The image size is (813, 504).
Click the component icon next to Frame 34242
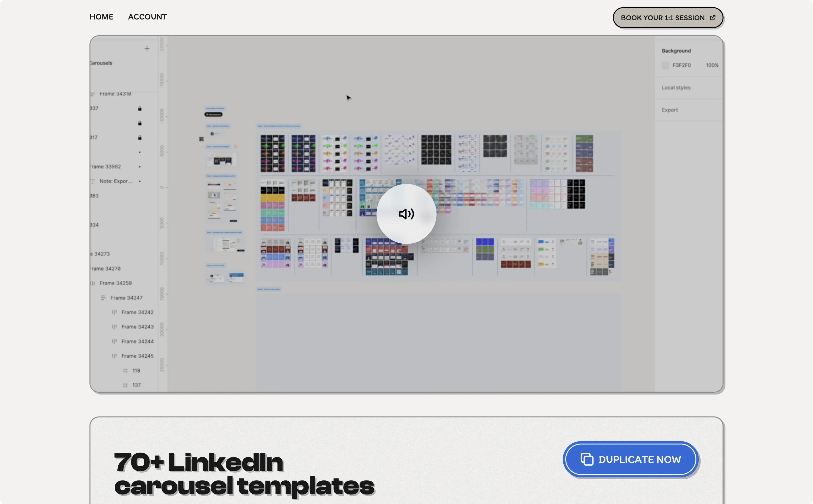(x=114, y=312)
